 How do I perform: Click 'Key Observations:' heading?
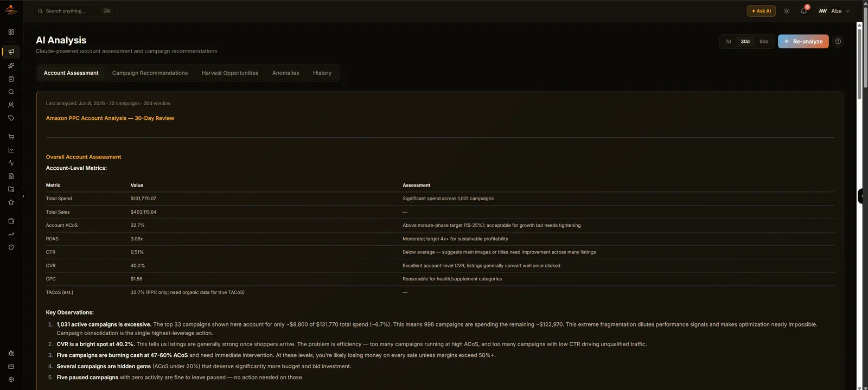tap(70, 312)
